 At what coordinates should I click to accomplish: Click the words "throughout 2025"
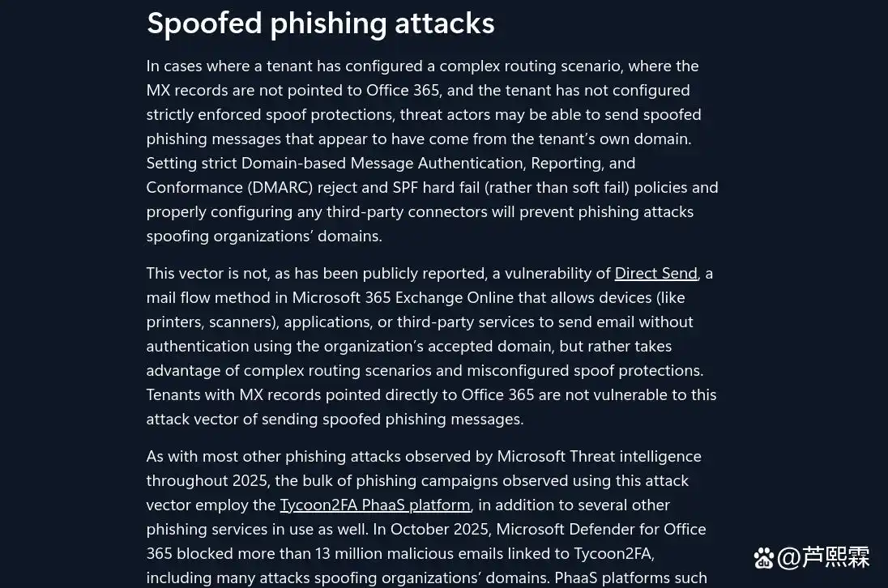pyautogui.click(x=210, y=481)
